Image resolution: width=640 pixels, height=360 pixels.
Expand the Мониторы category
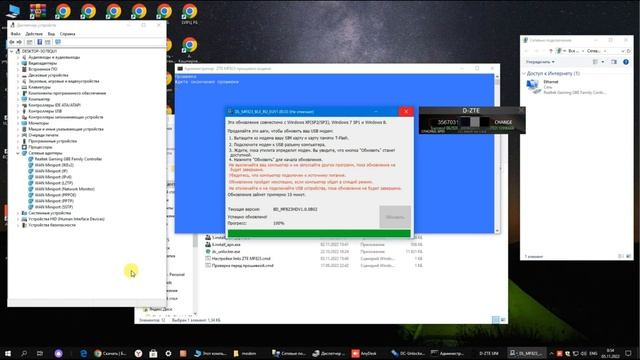coord(18,123)
